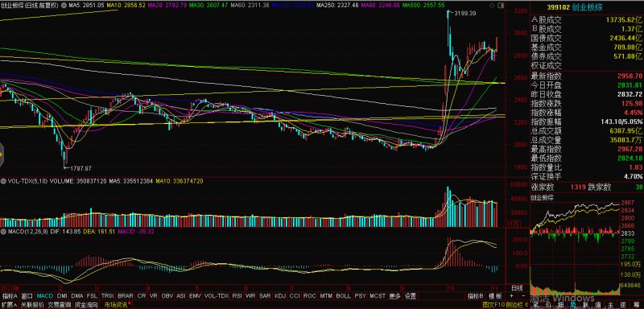Switch indicator to KDJ
644x309 pixels.
(x=279, y=296)
